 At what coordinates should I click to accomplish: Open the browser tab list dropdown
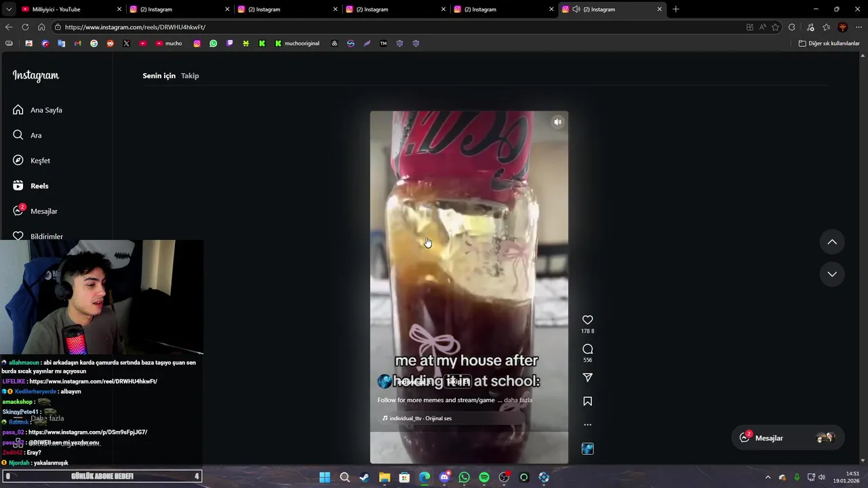point(8,9)
